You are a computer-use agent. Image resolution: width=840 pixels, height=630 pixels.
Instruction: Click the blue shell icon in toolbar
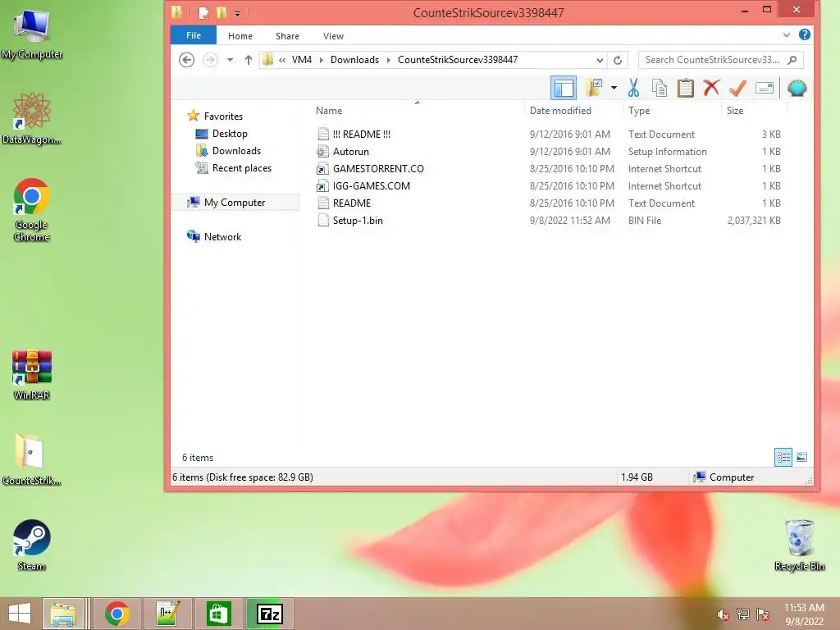(797, 88)
